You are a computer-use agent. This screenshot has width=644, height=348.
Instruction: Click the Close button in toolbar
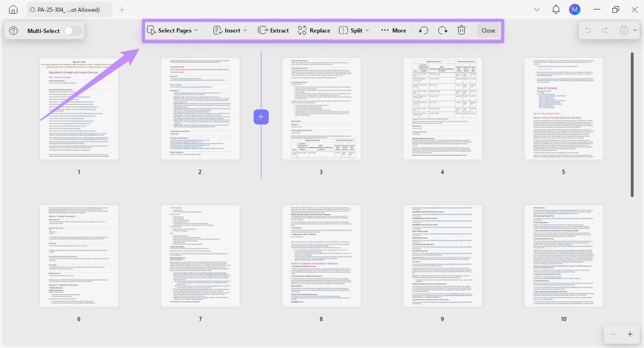click(x=488, y=31)
